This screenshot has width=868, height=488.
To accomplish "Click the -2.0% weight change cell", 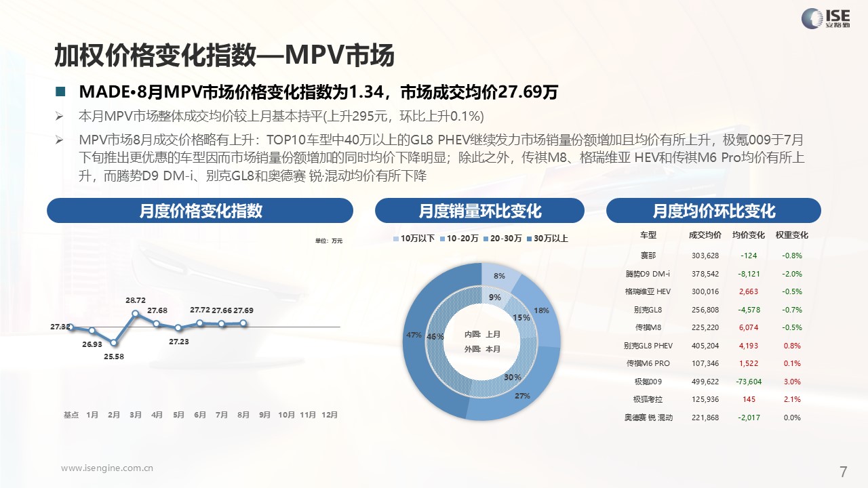I will [x=792, y=274].
